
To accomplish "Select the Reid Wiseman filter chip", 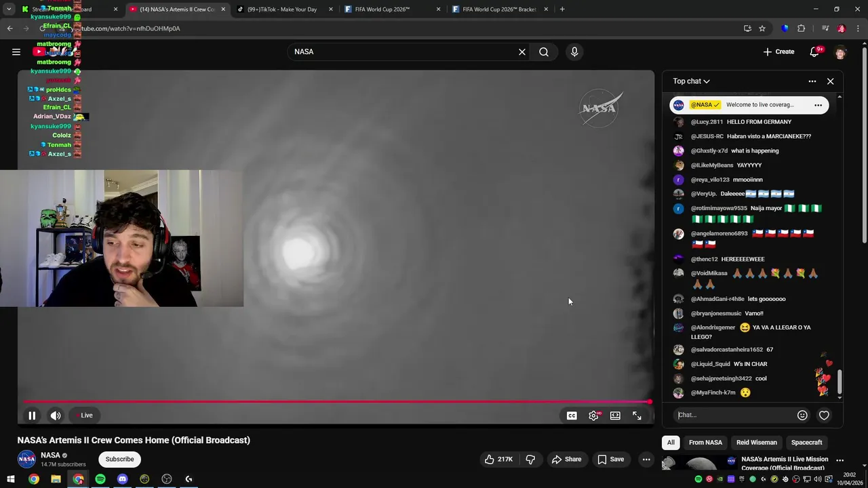I will pos(756,443).
